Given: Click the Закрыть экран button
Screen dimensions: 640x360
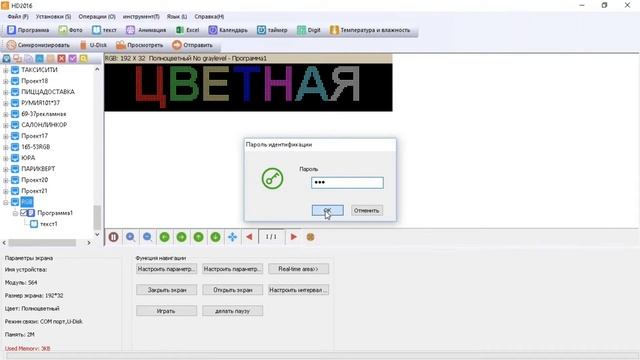Looking at the screenshot, I should [167, 290].
